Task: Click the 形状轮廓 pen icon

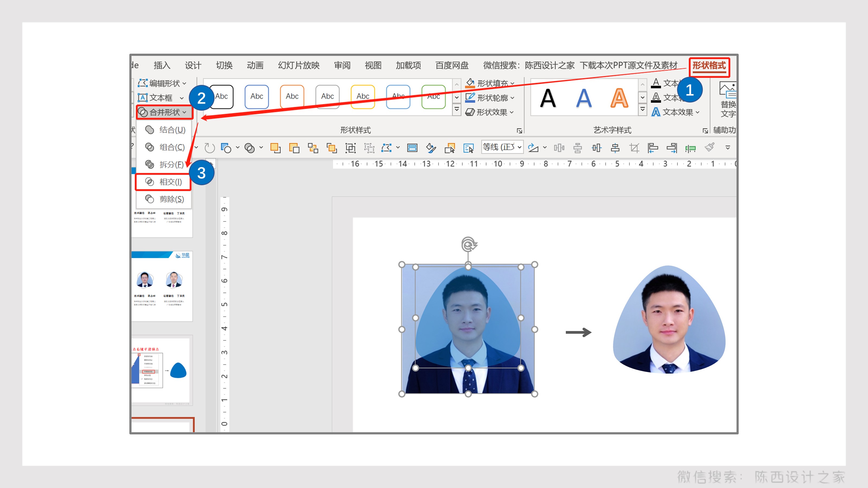Action: point(470,98)
